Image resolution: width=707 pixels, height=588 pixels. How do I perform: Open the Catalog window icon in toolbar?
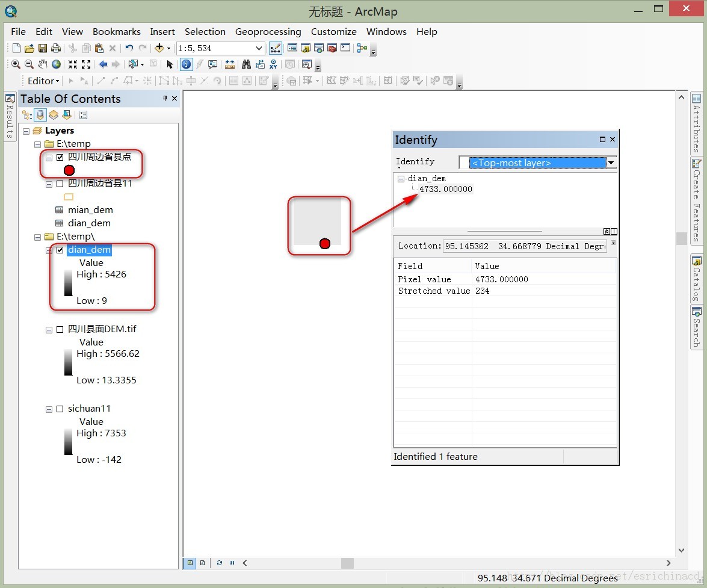(306, 48)
